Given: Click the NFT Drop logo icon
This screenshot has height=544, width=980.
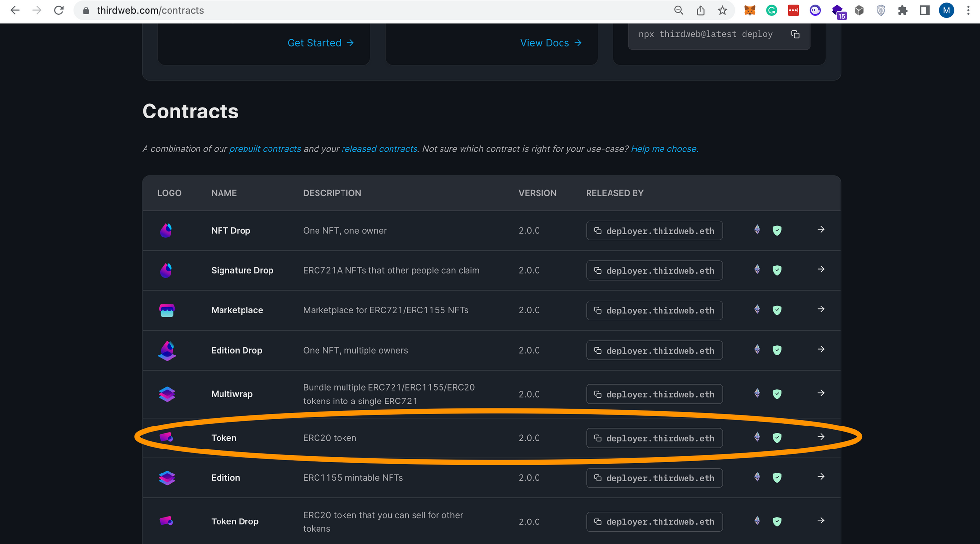Looking at the screenshot, I should click(x=167, y=230).
